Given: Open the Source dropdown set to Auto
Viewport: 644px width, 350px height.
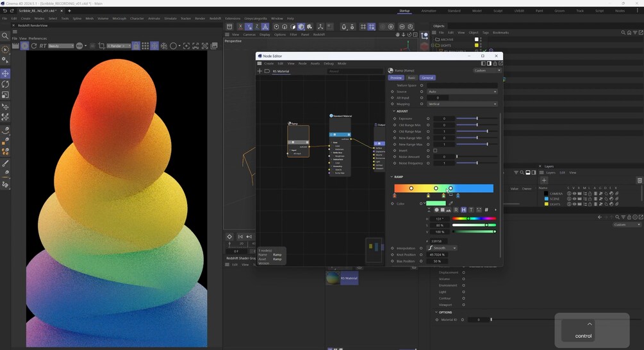Looking at the screenshot, I should (462, 92).
